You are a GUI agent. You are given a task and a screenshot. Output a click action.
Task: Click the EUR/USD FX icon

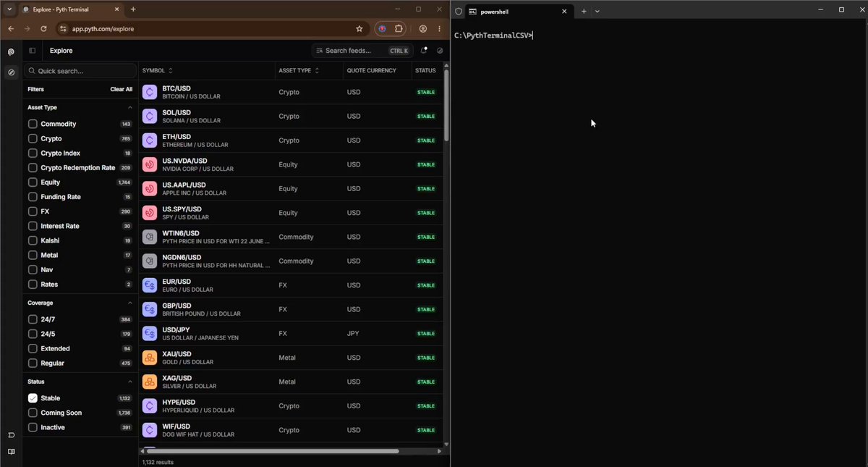click(150, 285)
